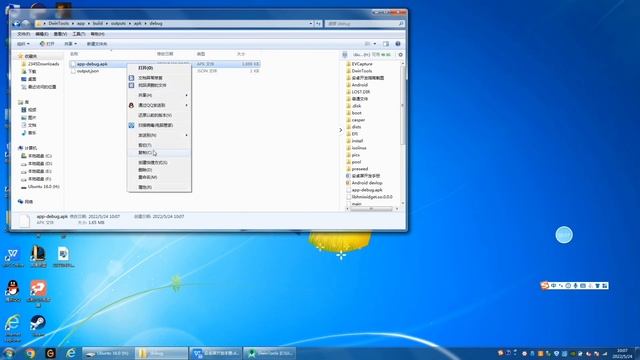Open the Tools menu in Explorer
The width and height of the screenshot is (640, 360).
point(79,34)
